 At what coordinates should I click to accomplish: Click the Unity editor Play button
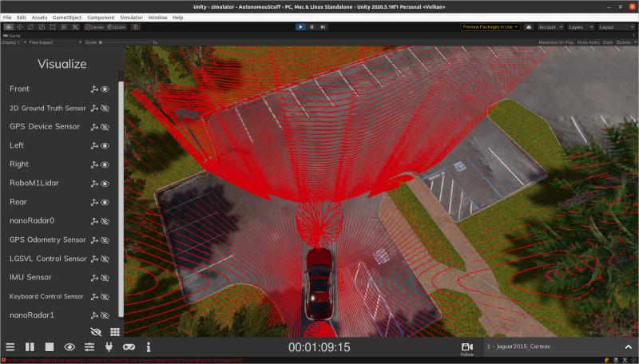coord(300,27)
